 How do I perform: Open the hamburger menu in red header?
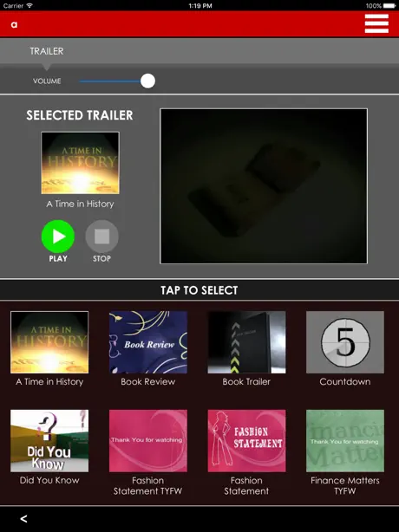click(376, 23)
